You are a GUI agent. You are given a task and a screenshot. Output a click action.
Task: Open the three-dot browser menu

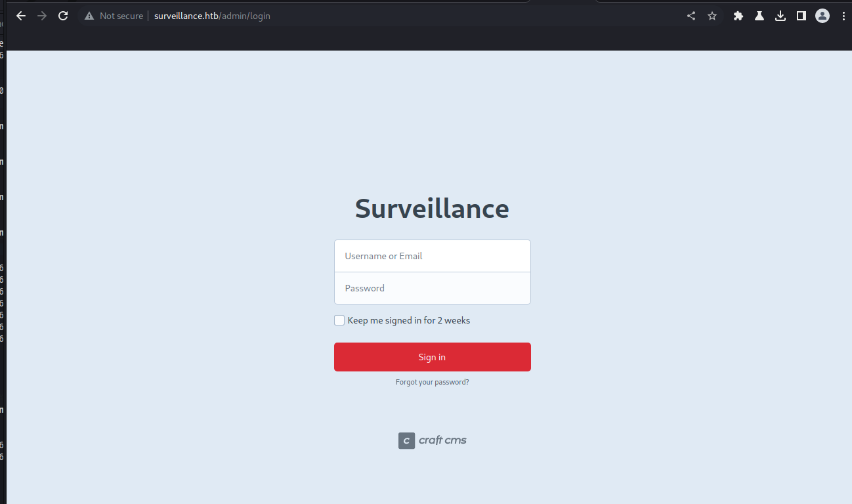[x=843, y=16]
